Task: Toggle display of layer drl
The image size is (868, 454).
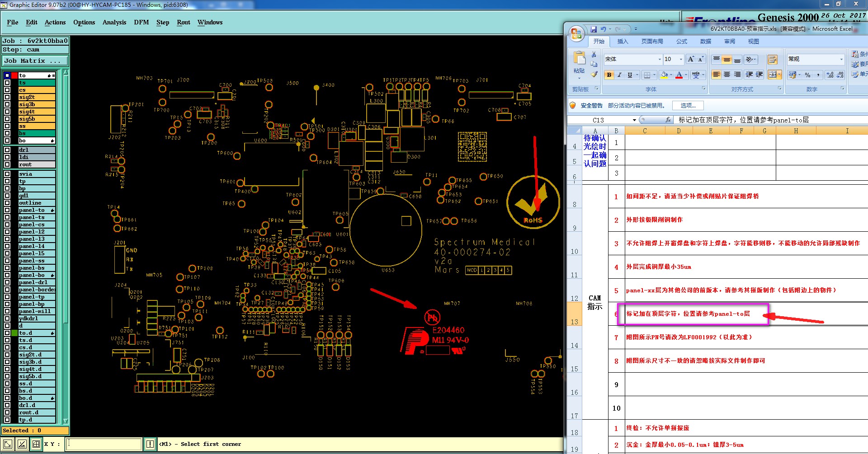Action: coord(7,150)
